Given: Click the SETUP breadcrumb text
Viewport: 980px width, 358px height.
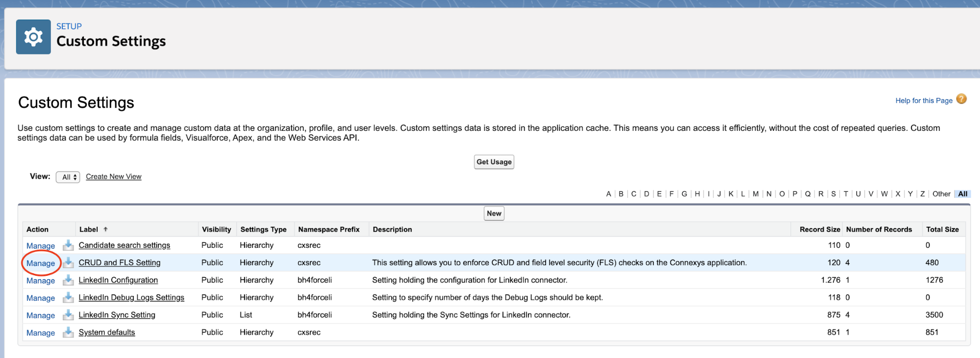Looking at the screenshot, I should [x=69, y=26].
